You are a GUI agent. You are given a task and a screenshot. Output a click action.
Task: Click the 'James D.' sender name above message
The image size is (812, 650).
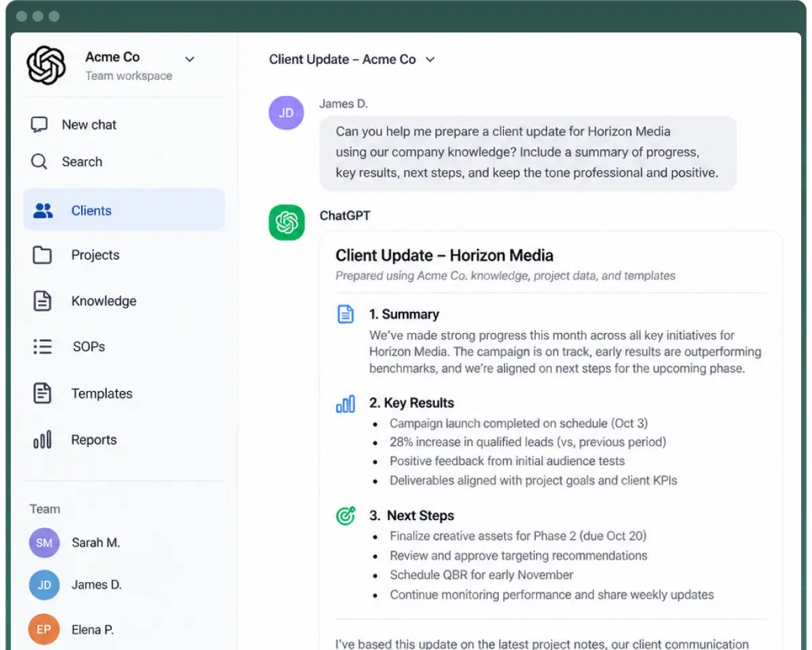(344, 104)
